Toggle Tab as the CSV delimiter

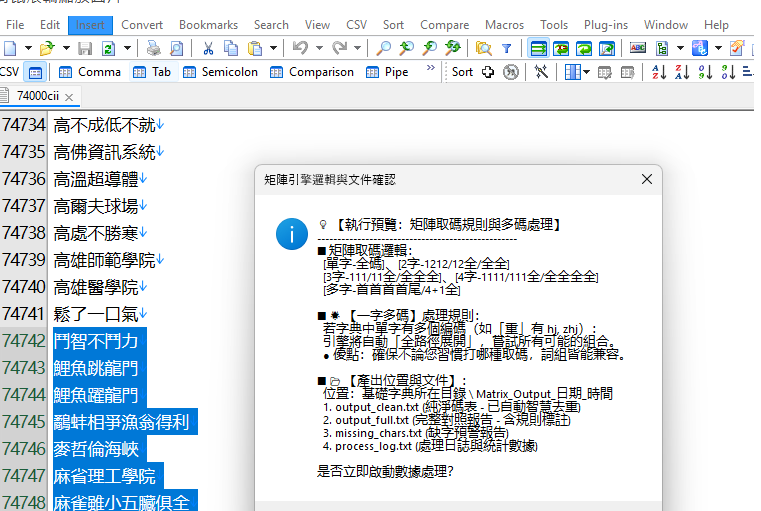tap(151, 71)
